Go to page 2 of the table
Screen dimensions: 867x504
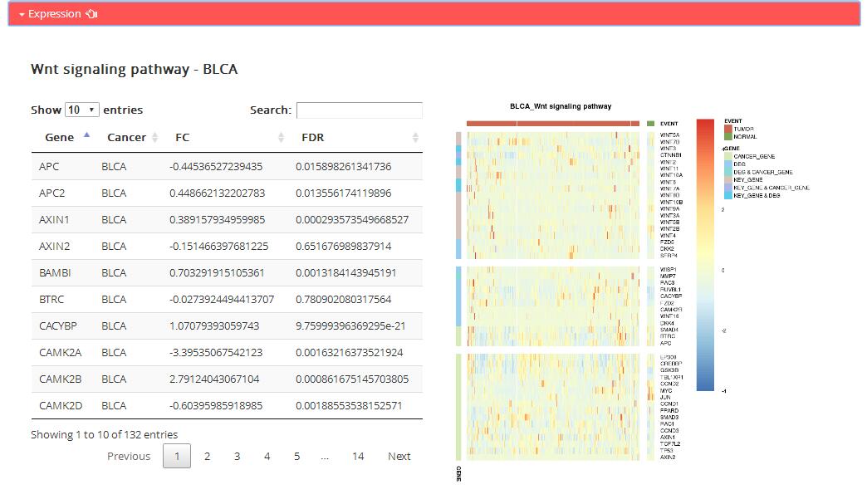[x=207, y=456]
